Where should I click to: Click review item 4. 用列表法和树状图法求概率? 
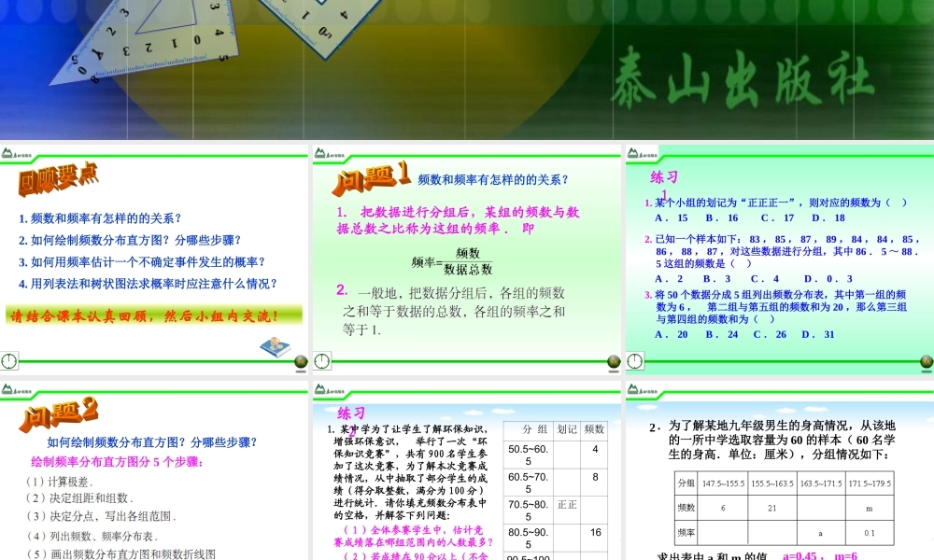148,284
